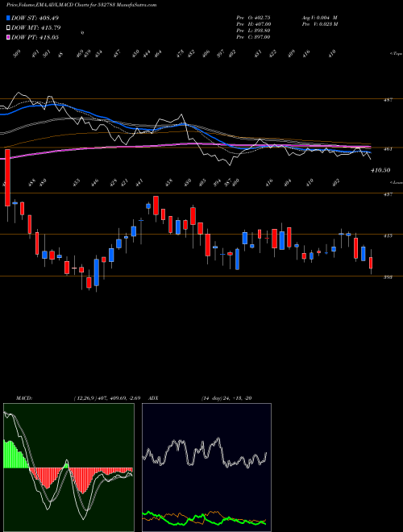Select the 'DOW PT: 418.05' legend label
Screen dimensions: 403x532
35,37
